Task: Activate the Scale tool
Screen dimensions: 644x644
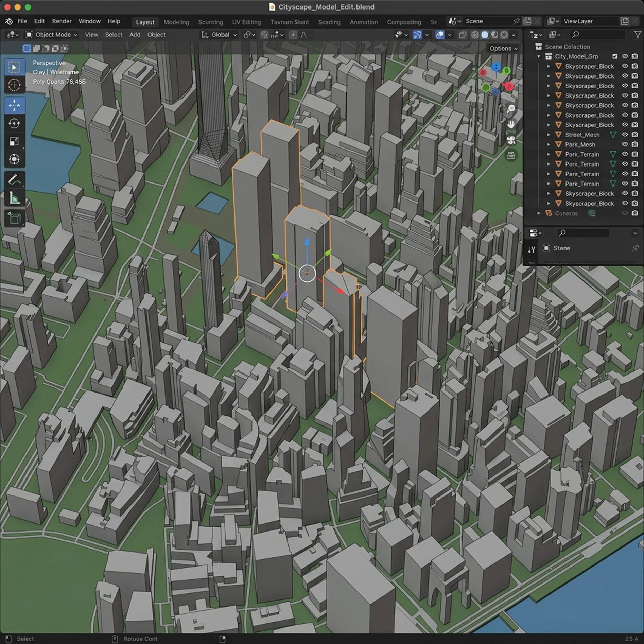Action: [14, 141]
